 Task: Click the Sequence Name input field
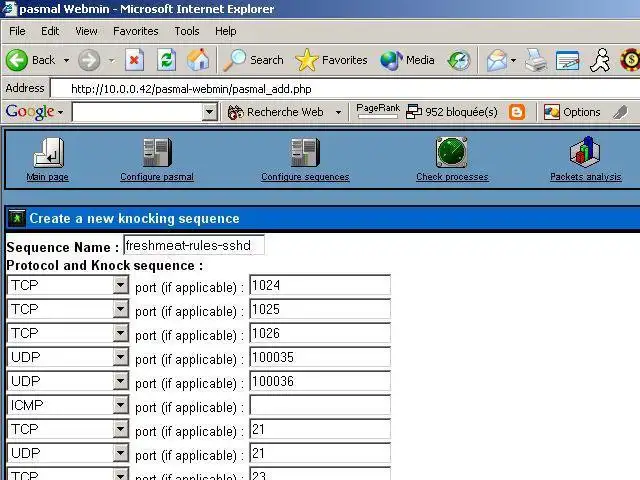[x=194, y=245]
